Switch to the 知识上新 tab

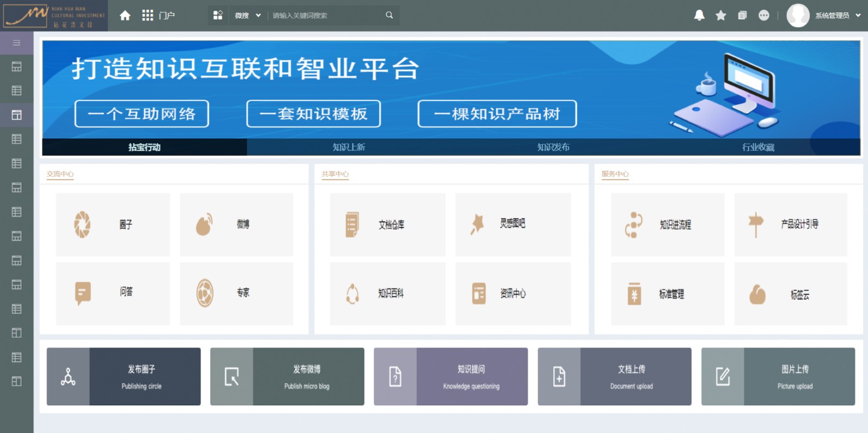click(x=349, y=147)
